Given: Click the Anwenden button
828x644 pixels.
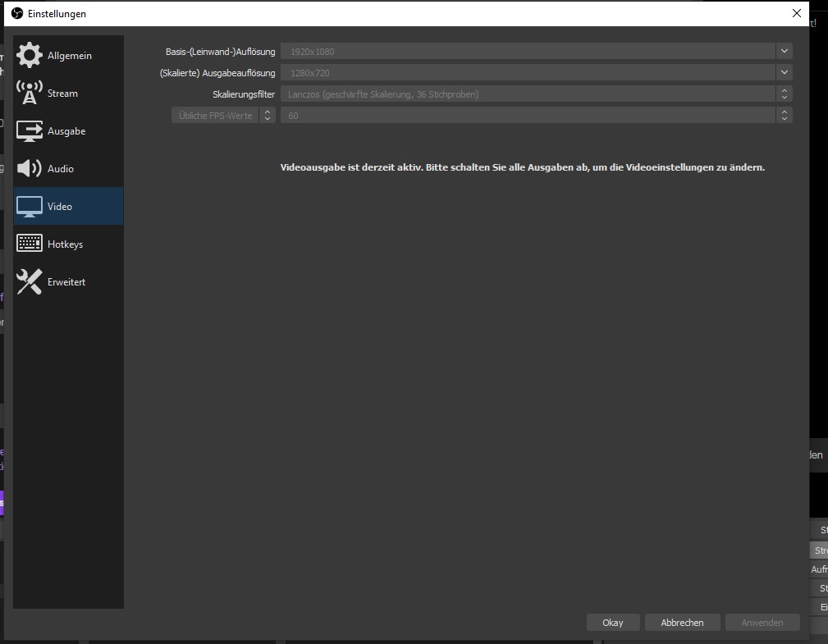Looking at the screenshot, I should click(762, 623).
